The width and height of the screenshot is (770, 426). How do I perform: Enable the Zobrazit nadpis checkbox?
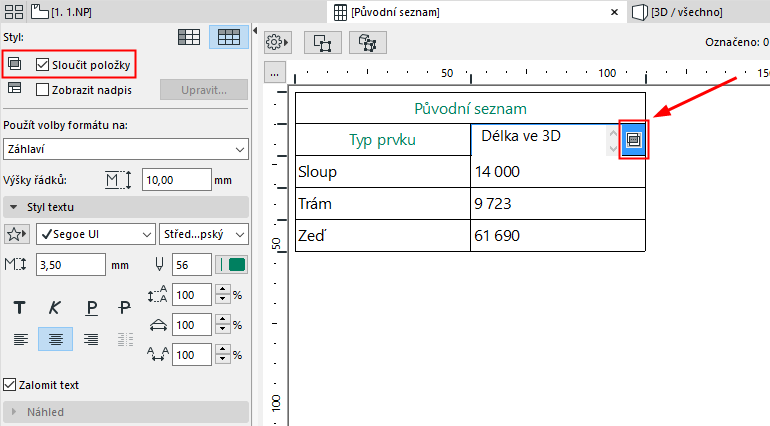tap(42, 89)
